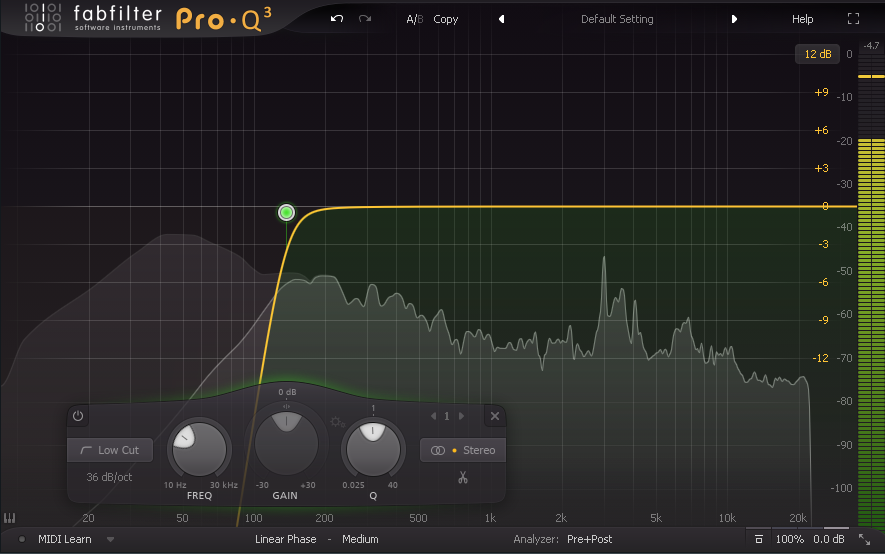
Task: Click the 0 dB readout above the GAIN knob
Action: point(287,392)
